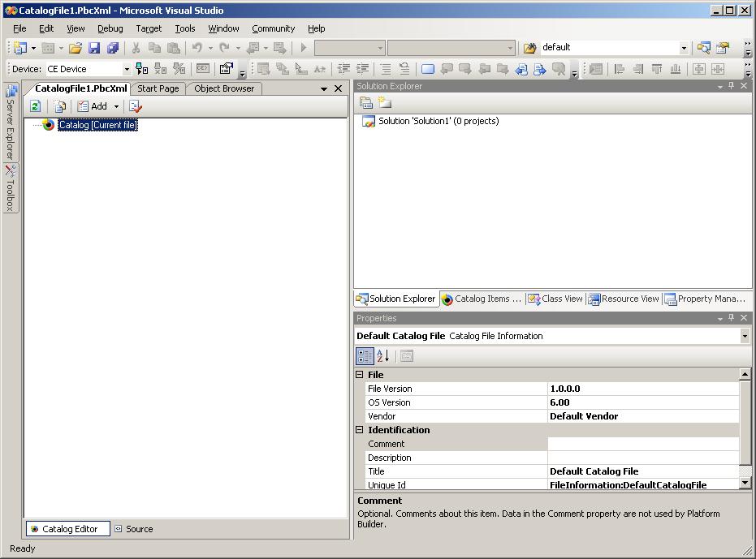756x559 pixels.
Task: Click Solution Explorer Properties toolbar icon
Action: coord(366,103)
